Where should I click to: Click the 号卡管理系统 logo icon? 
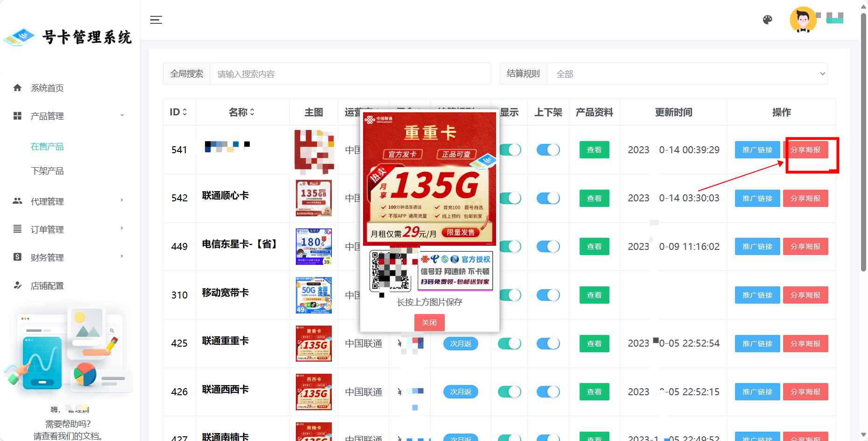point(20,37)
